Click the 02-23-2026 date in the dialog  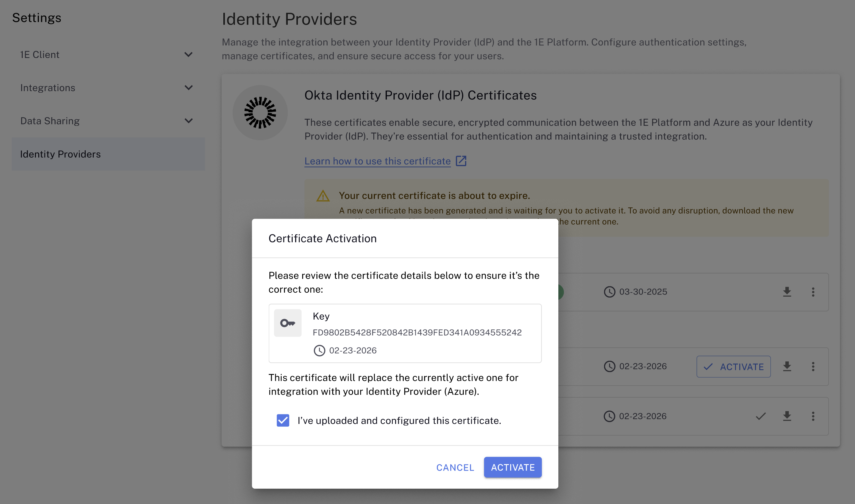[x=353, y=351]
